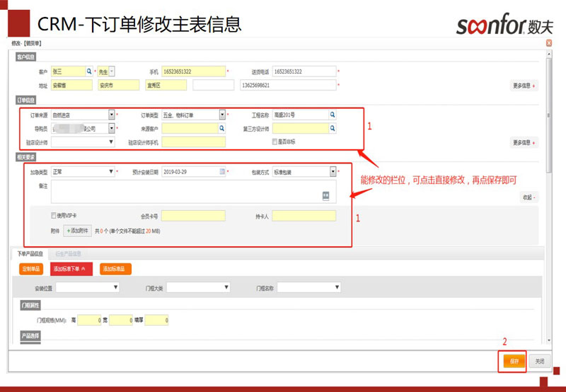Toggle the 是否非标 checkbox

tap(275, 142)
